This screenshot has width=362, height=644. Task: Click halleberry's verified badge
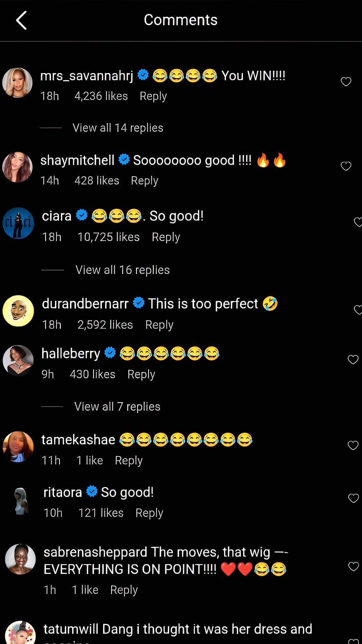pyautogui.click(x=110, y=353)
